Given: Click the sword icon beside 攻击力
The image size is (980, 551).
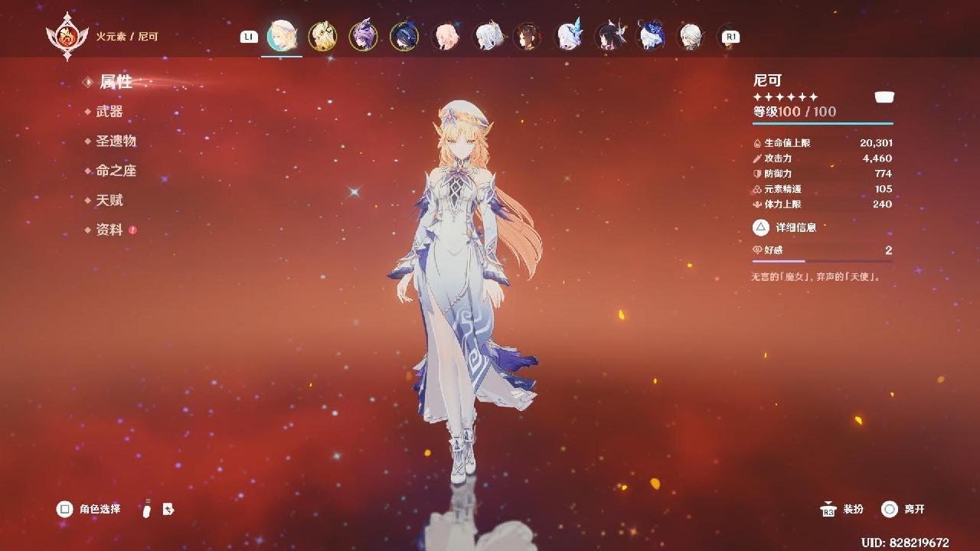Looking at the screenshot, I should tap(757, 158).
